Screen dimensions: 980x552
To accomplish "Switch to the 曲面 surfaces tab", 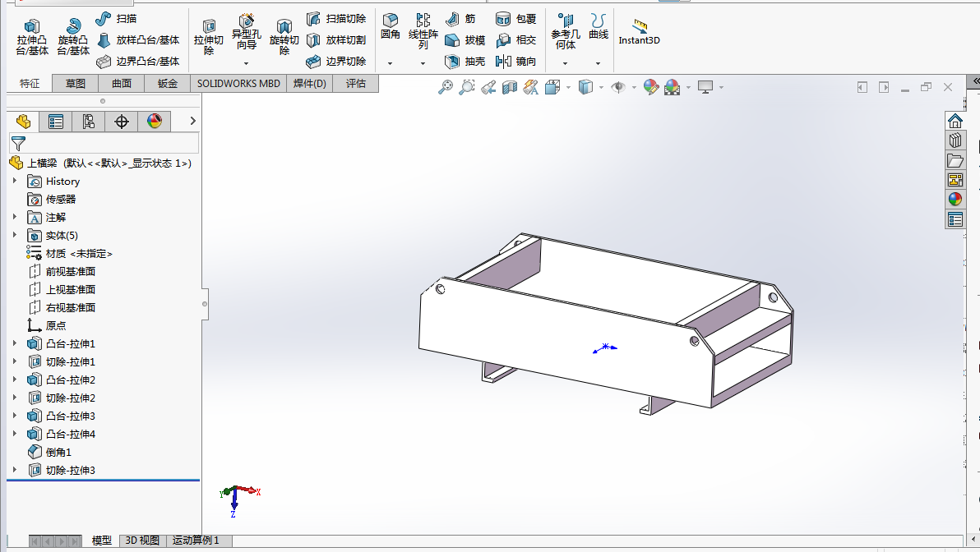I will (x=122, y=84).
